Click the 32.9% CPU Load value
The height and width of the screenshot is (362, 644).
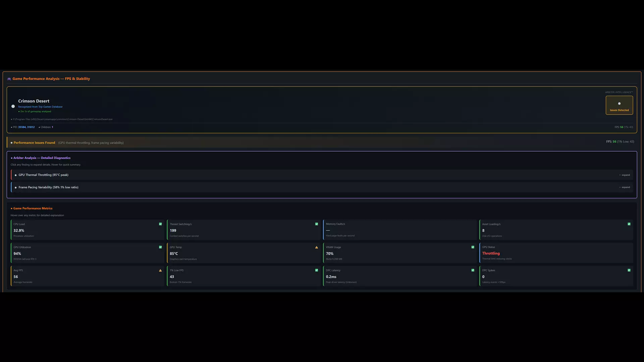(19, 231)
